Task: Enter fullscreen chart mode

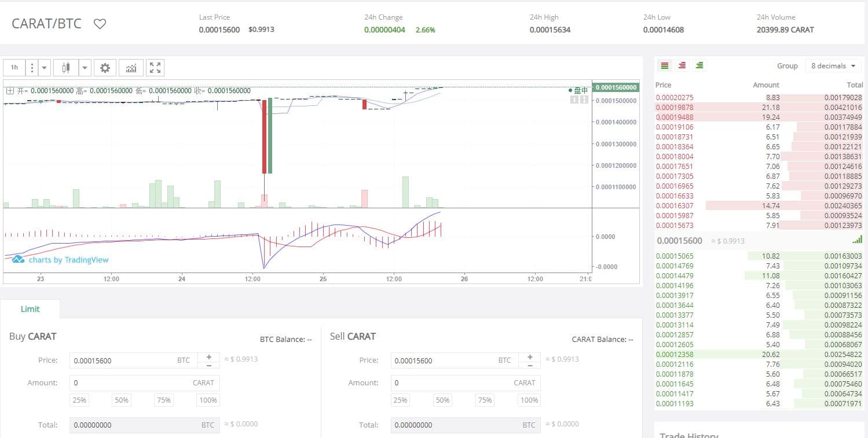Action: (x=155, y=68)
